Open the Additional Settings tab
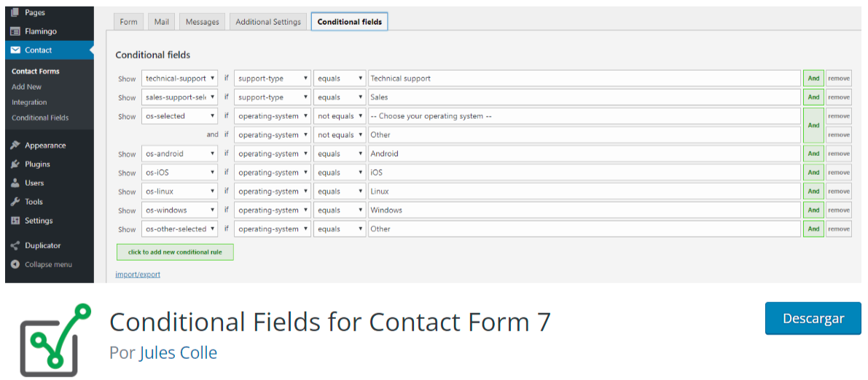The image size is (868, 380). point(268,22)
